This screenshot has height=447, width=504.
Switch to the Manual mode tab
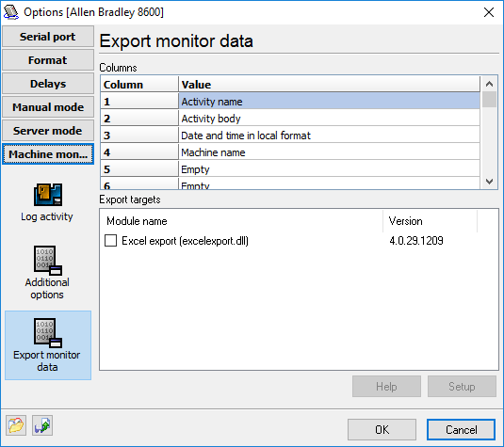click(x=47, y=107)
